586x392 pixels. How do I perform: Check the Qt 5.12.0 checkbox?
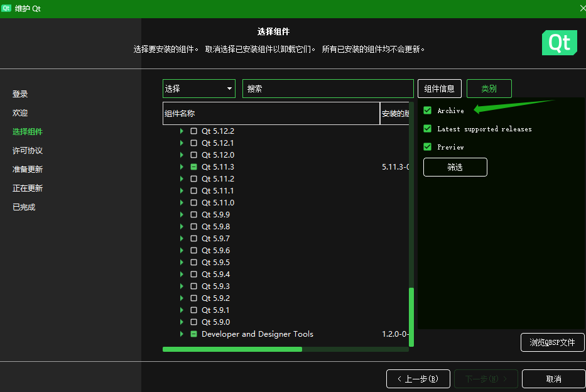point(193,155)
